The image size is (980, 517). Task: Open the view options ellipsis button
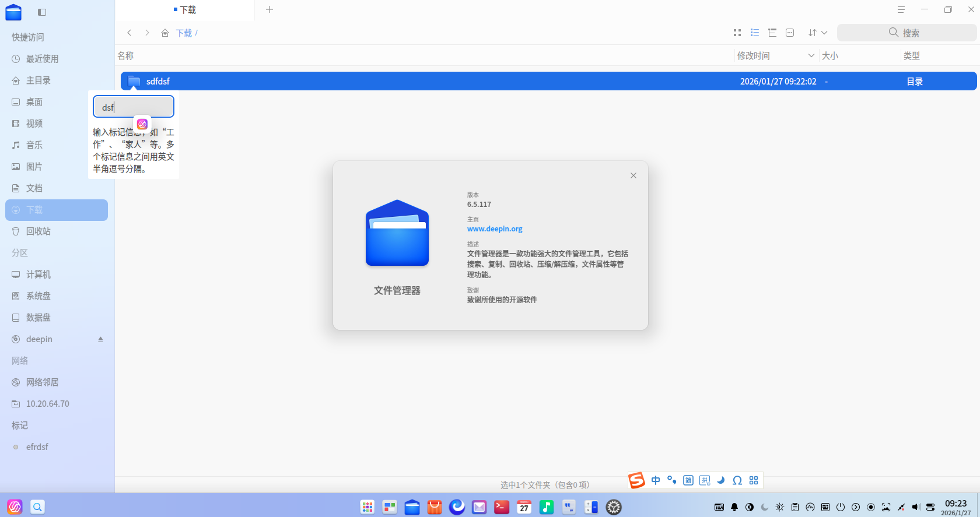(790, 33)
